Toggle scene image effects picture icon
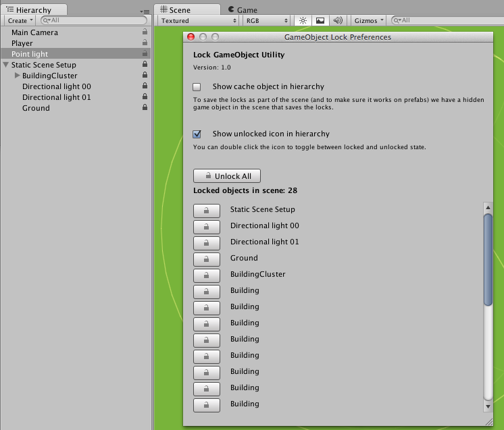 [x=320, y=20]
